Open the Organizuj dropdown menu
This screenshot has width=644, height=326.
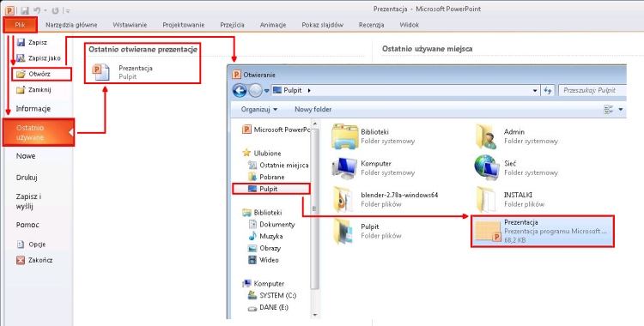coord(259,109)
